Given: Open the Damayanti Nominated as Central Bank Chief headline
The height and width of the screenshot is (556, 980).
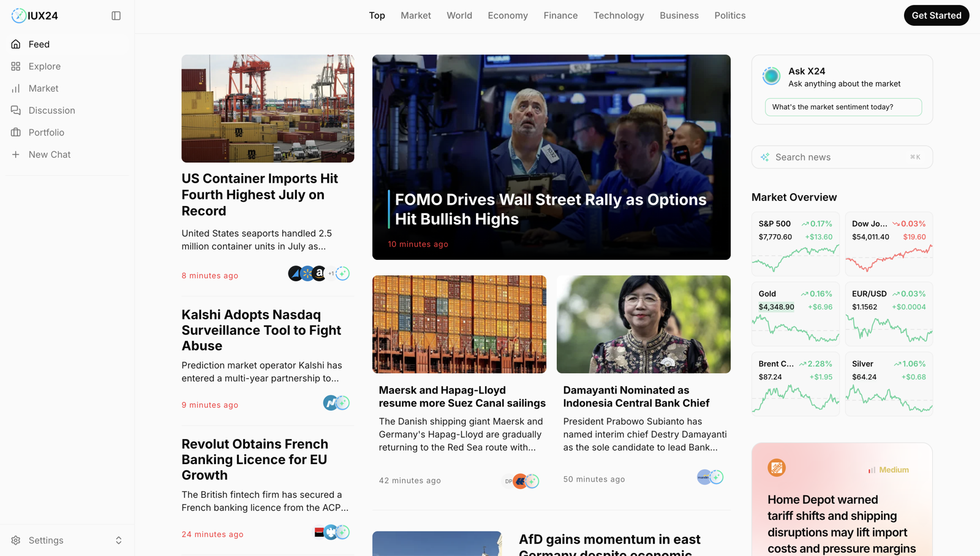Looking at the screenshot, I should pyautogui.click(x=636, y=397).
